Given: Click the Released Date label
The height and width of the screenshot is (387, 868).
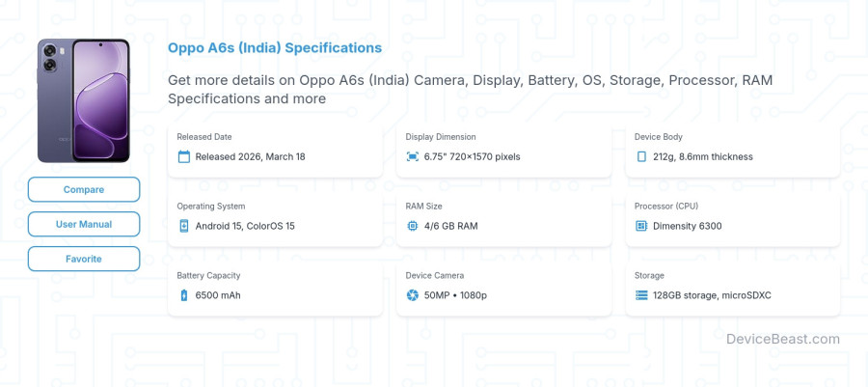Looking at the screenshot, I should [204, 137].
